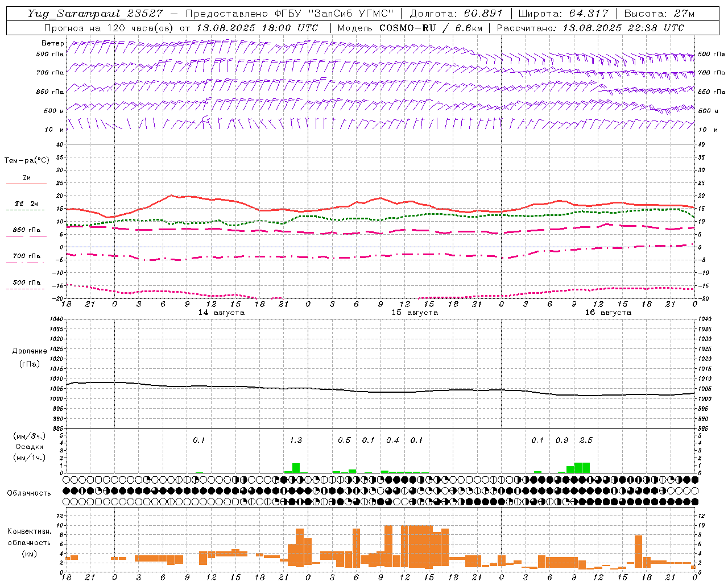This screenshot has height=582, width=728.
Task: Click the 2.5 precipitation amount value
Action: pos(586,440)
